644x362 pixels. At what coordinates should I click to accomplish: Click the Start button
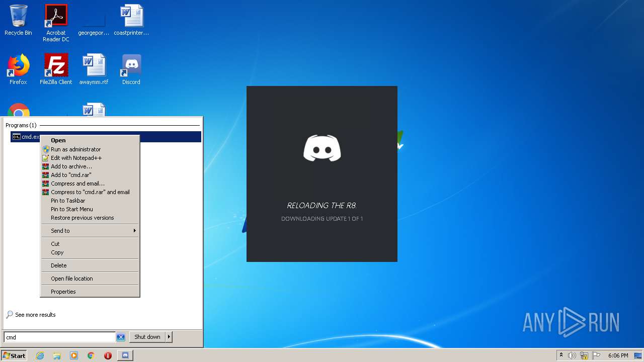coord(14,355)
